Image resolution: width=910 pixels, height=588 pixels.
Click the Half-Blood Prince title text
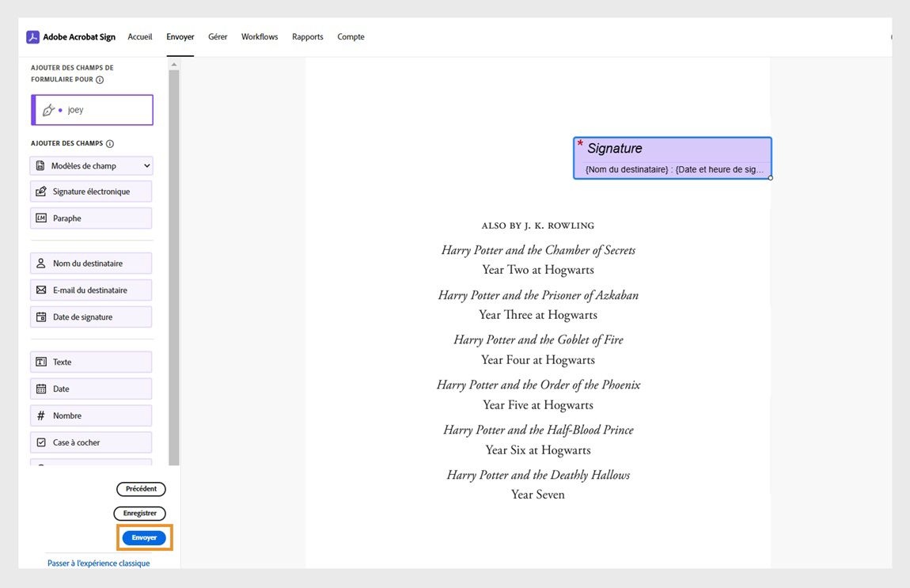pyautogui.click(x=538, y=430)
